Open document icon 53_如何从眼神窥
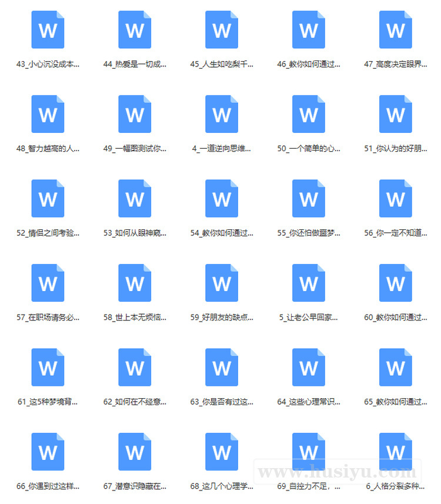The width and height of the screenshot is (441, 504). [135, 199]
